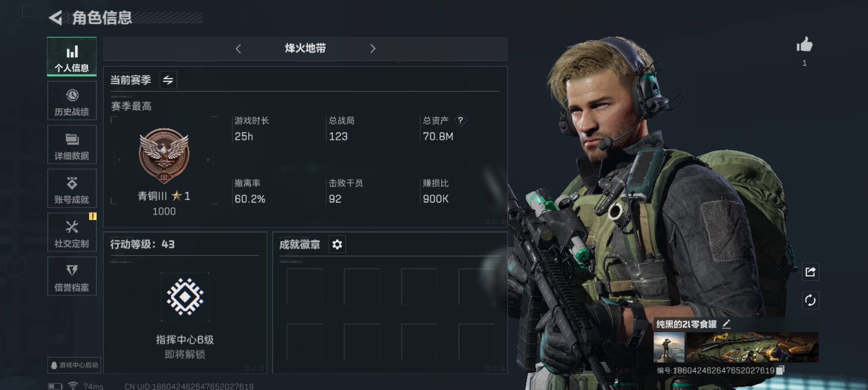
Task: Click the 总资产 question mark help icon
Action: click(460, 120)
